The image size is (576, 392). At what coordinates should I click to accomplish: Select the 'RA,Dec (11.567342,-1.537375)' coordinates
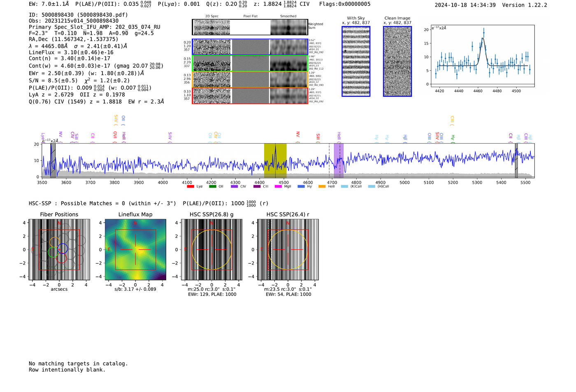coord(74,39)
